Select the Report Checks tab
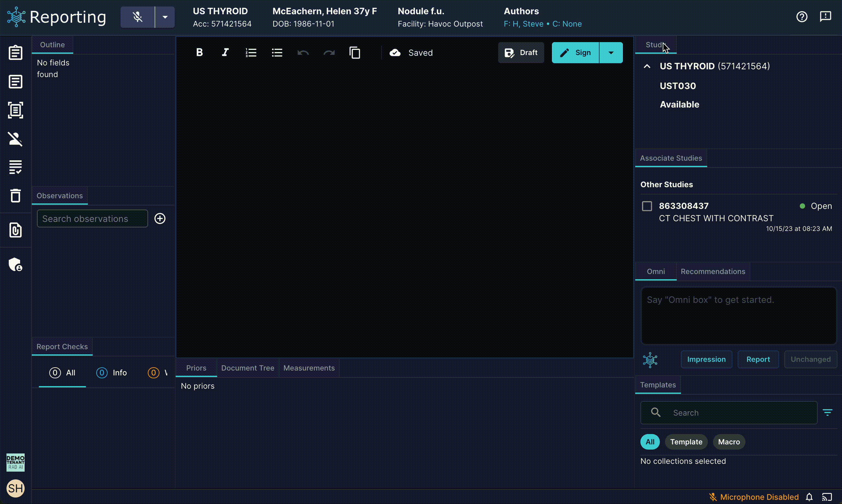Screen dimensions: 842x504 pos(62,346)
